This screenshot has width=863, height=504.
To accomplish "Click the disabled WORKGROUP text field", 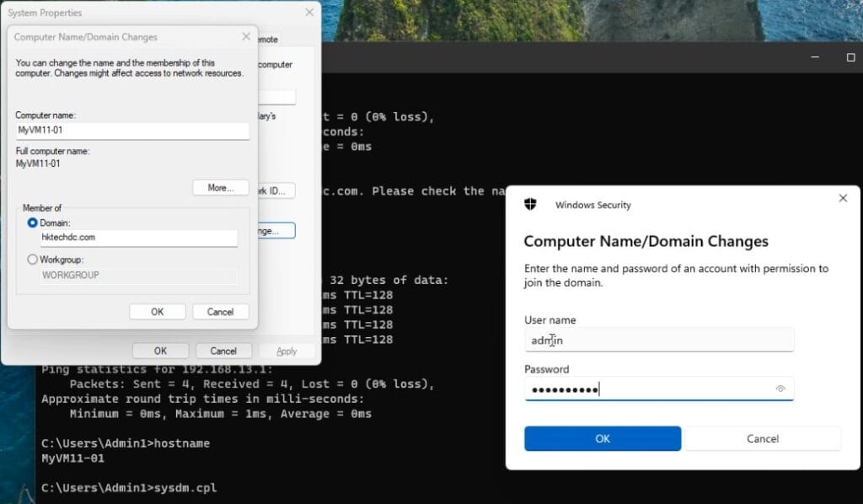I will [x=139, y=275].
